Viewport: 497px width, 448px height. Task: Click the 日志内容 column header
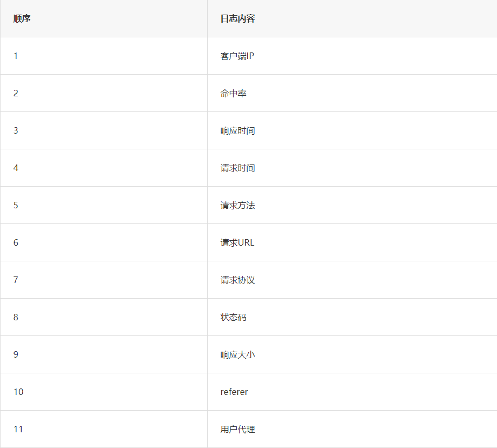tap(237, 19)
